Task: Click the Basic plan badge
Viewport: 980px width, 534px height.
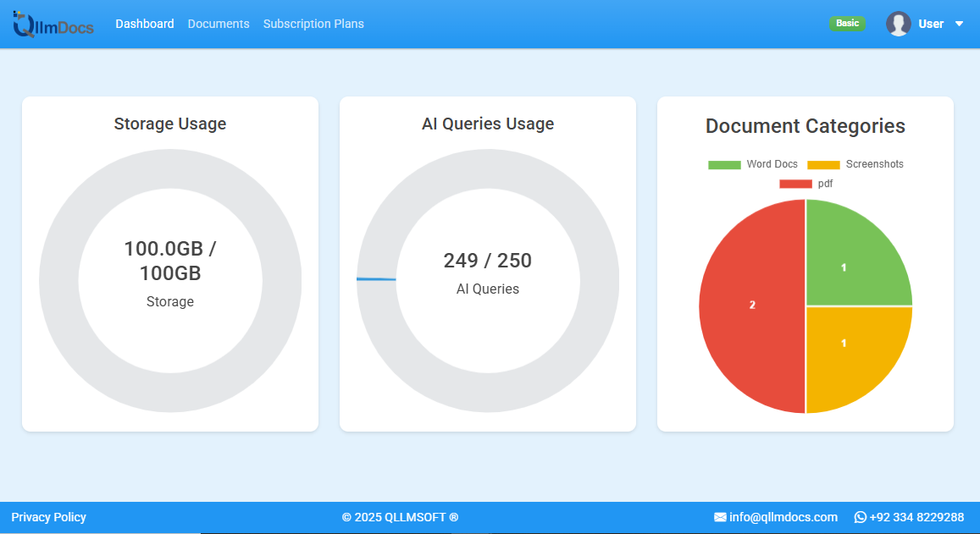Action: tap(847, 23)
